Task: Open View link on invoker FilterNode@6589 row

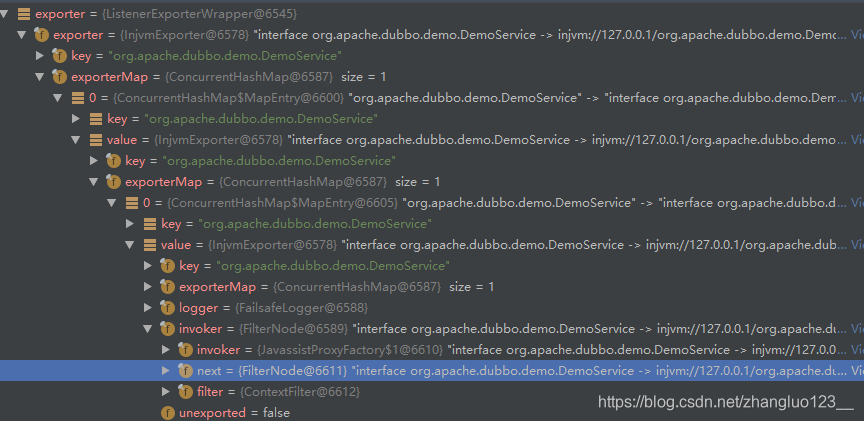Action: coord(857,328)
